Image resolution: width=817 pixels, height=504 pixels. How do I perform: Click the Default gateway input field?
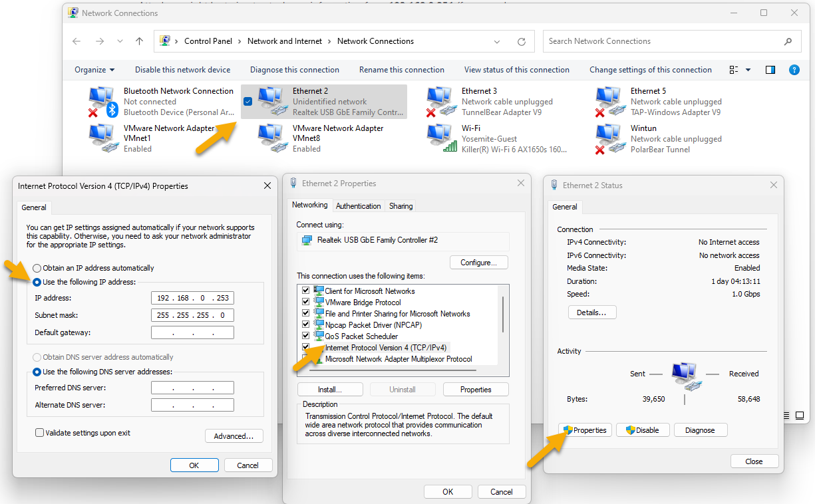coord(192,332)
